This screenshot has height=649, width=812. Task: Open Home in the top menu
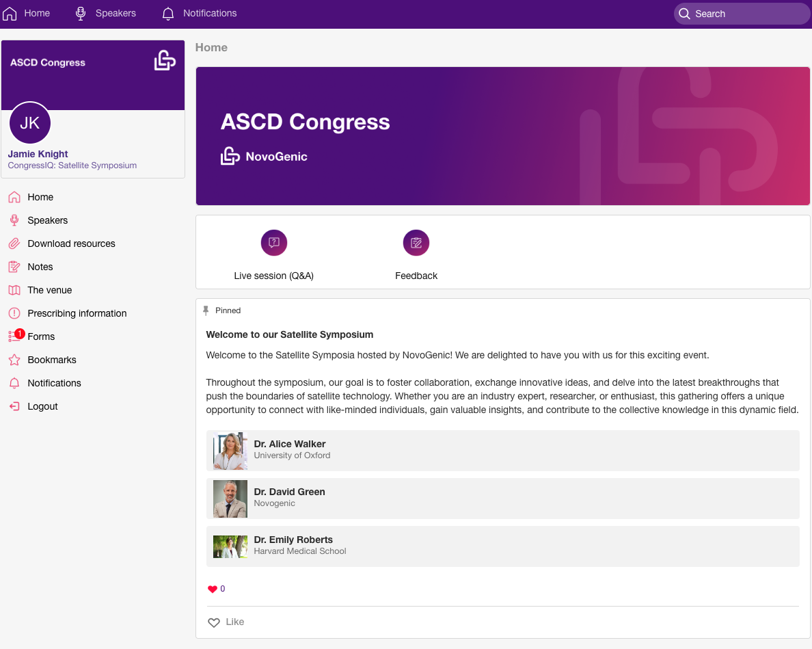[x=37, y=14]
